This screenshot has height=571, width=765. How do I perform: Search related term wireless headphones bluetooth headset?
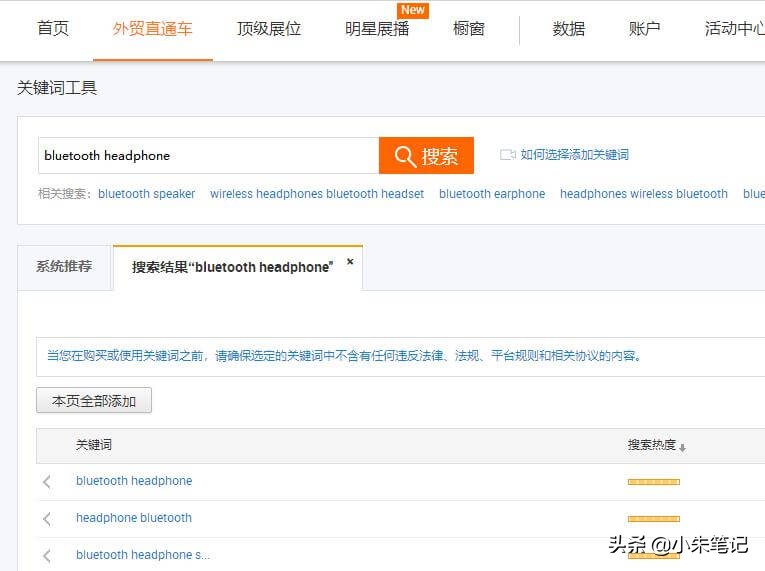pos(317,194)
